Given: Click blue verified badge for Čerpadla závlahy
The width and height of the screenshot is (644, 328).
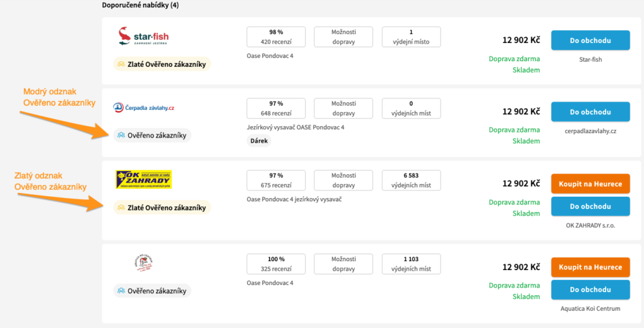Looking at the screenshot, I should (x=120, y=135).
